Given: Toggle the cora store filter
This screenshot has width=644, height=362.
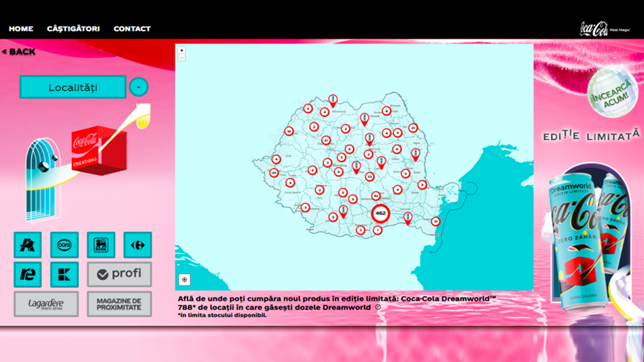Looking at the screenshot, I should pos(64,245).
